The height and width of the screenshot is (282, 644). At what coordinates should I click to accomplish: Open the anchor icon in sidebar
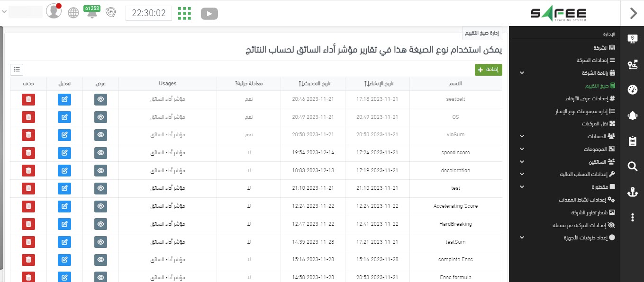(x=632, y=192)
